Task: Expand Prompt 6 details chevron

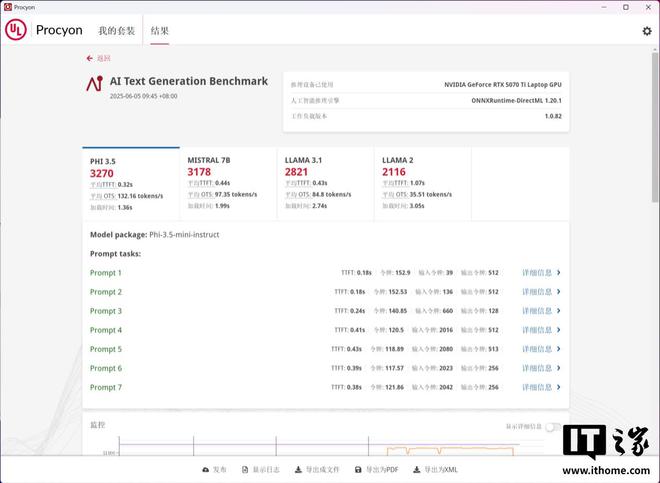Action: pos(559,368)
